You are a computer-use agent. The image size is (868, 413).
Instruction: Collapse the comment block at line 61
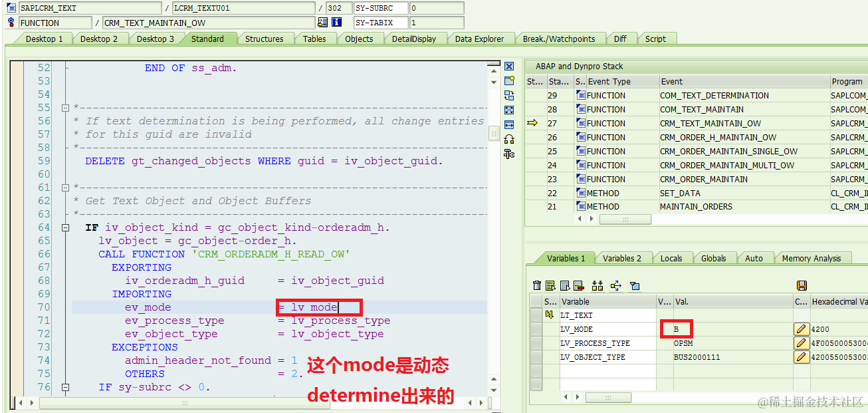point(65,188)
